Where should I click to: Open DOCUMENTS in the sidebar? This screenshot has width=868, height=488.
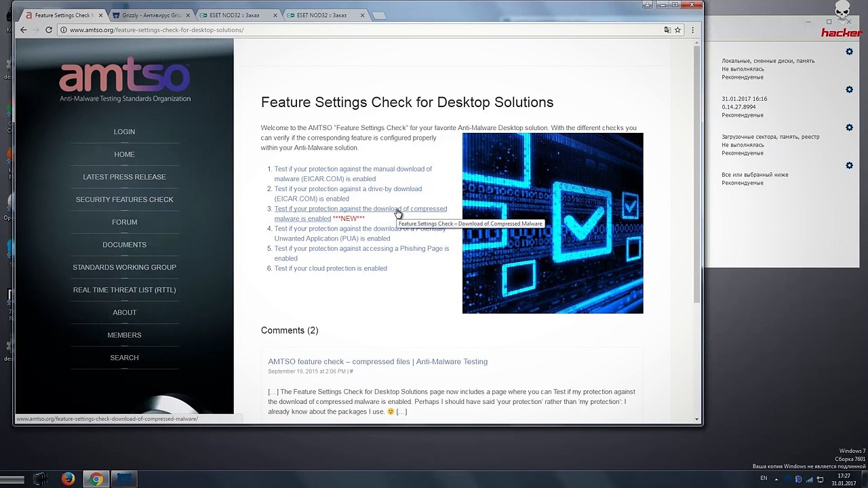tap(124, 245)
